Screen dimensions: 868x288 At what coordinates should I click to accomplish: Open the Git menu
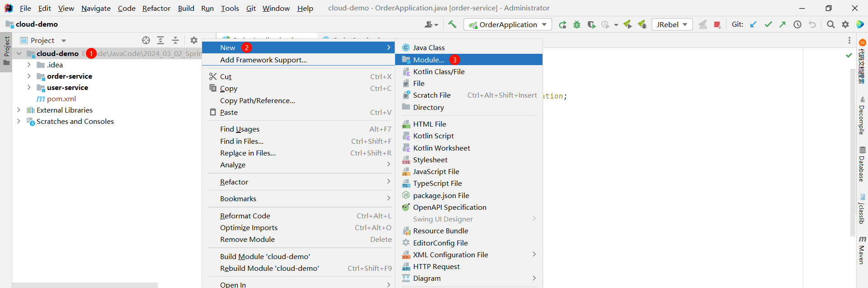[x=251, y=8]
